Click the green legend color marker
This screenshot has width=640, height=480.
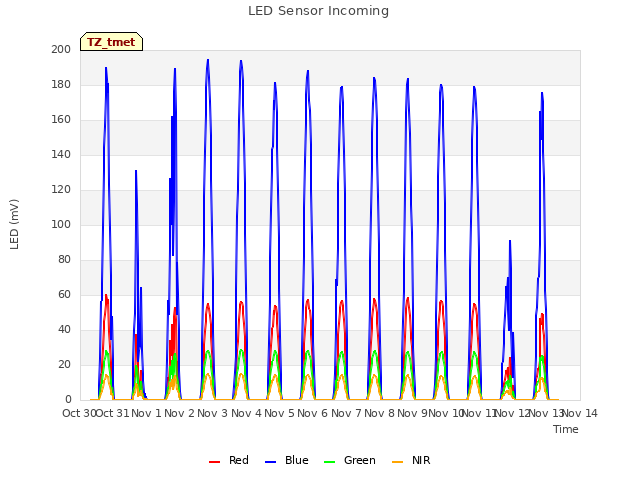pyautogui.click(x=329, y=462)
